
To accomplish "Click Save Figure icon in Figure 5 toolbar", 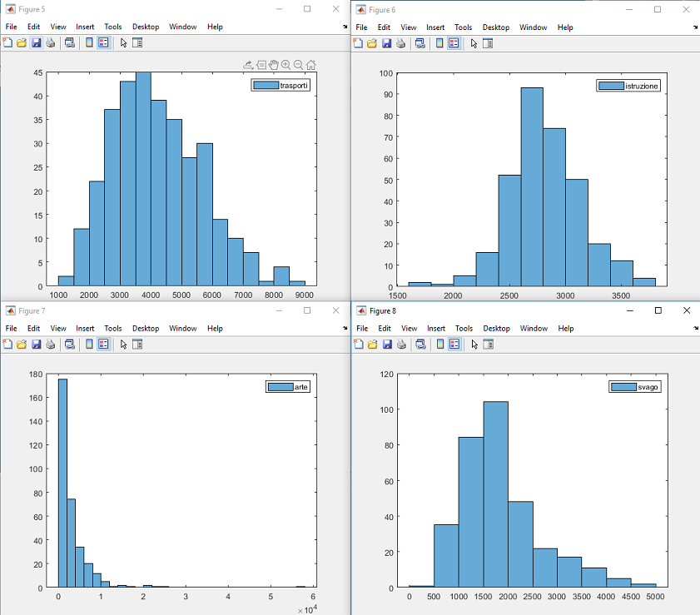I will 36,42.
